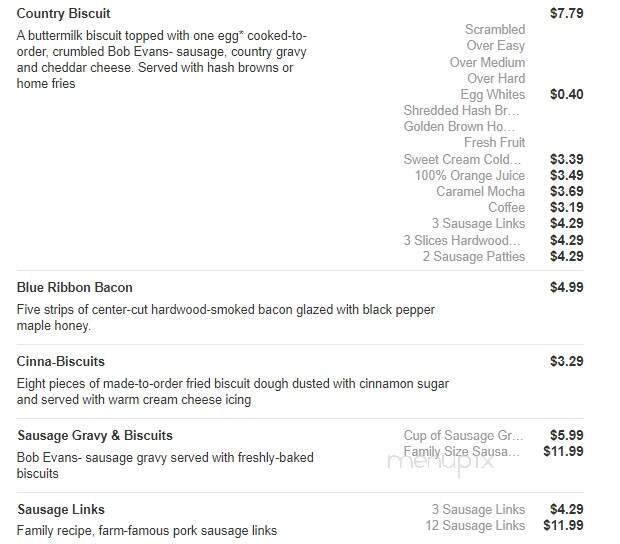Open the Blue Ribbon Bacon item

click(x=74, y=287)
